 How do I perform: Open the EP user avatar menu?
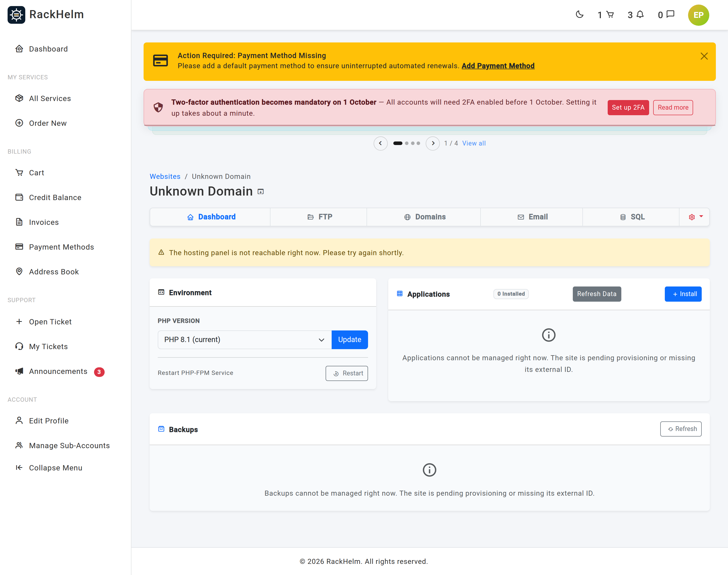click(x=698, y=15)
